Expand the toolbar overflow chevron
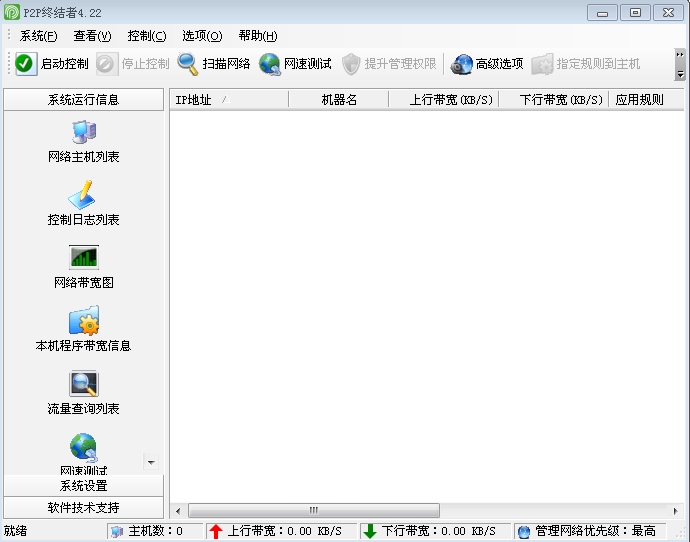 point(680,64)
